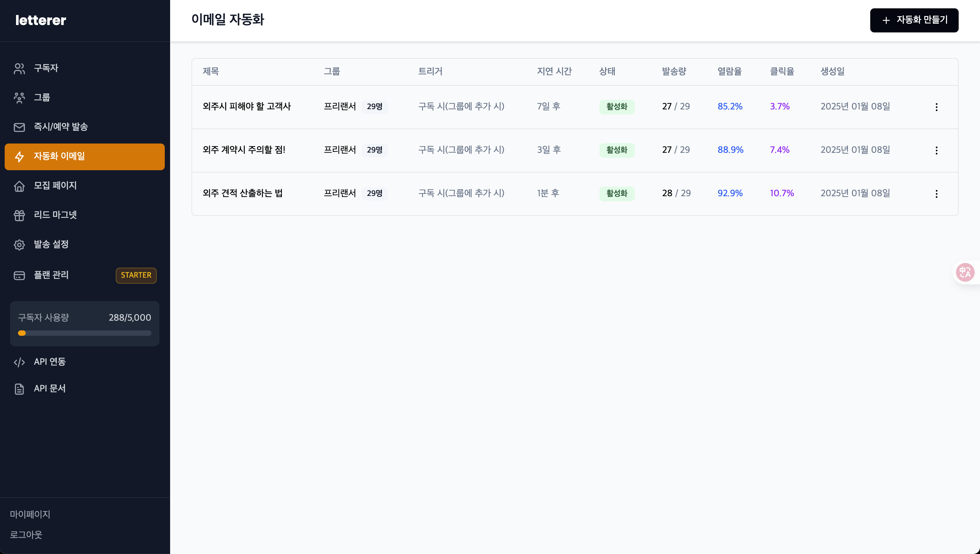Open the 모집 페이지 menu item
Screen dimensions: 980x554
point(84,186)
